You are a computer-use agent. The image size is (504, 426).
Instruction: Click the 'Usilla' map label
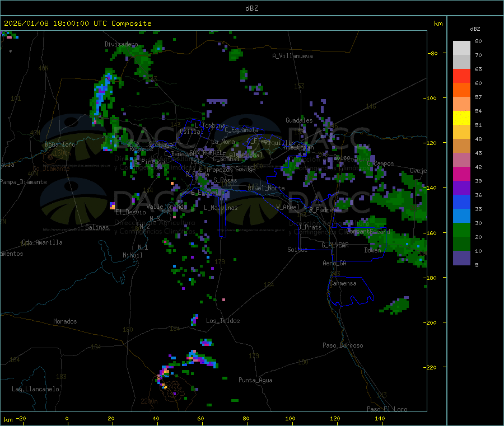coord(192,131)
